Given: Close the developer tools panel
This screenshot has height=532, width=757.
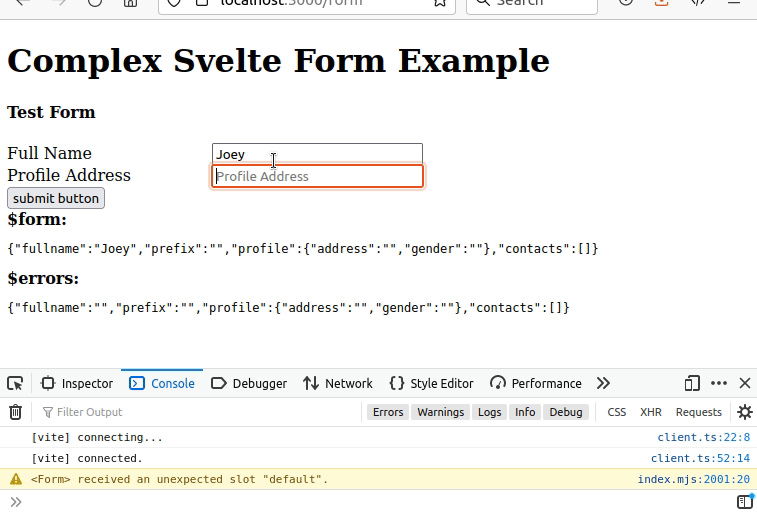Looking at the screenshot, I should click(x=745, y=383).
